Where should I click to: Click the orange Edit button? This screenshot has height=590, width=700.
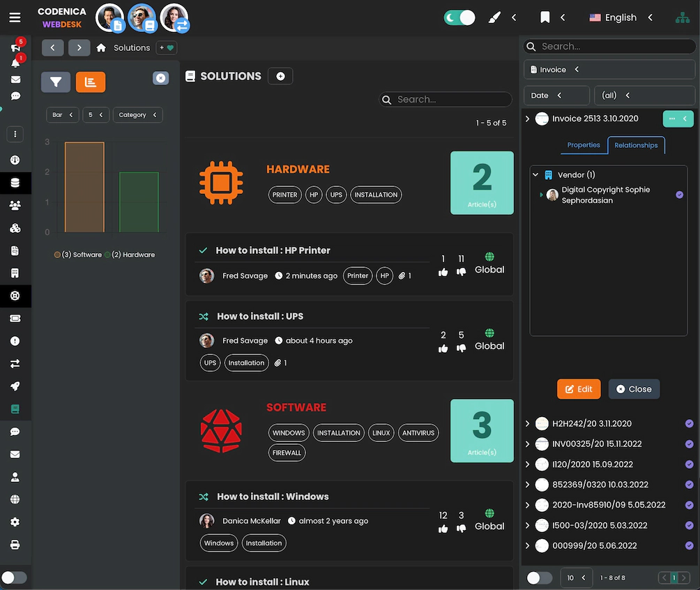(x=579, y=388)
